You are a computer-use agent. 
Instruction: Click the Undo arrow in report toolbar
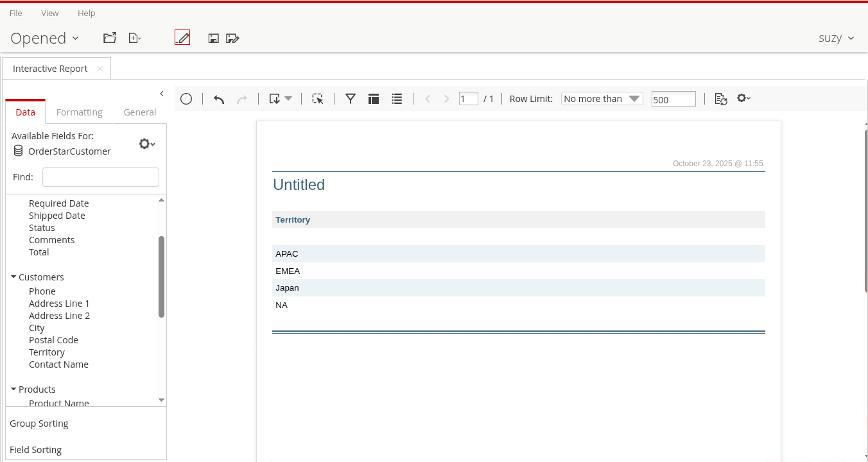pyautogui.click(x=219, y=99)
